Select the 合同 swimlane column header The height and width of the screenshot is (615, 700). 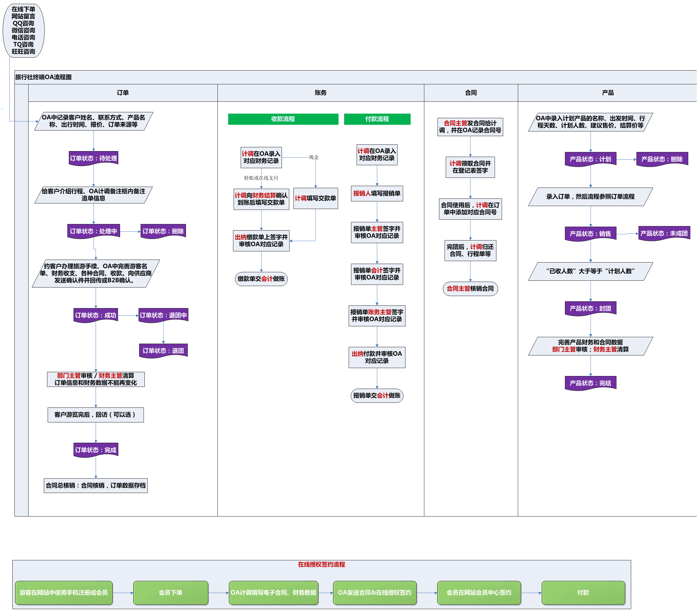pyautogui.click(x=470, y=93)
